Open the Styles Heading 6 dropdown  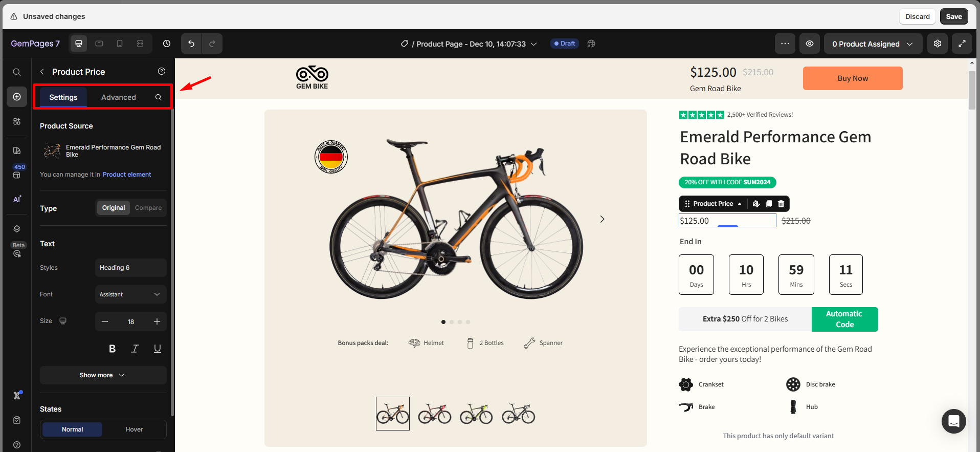(x=130, y=267)
